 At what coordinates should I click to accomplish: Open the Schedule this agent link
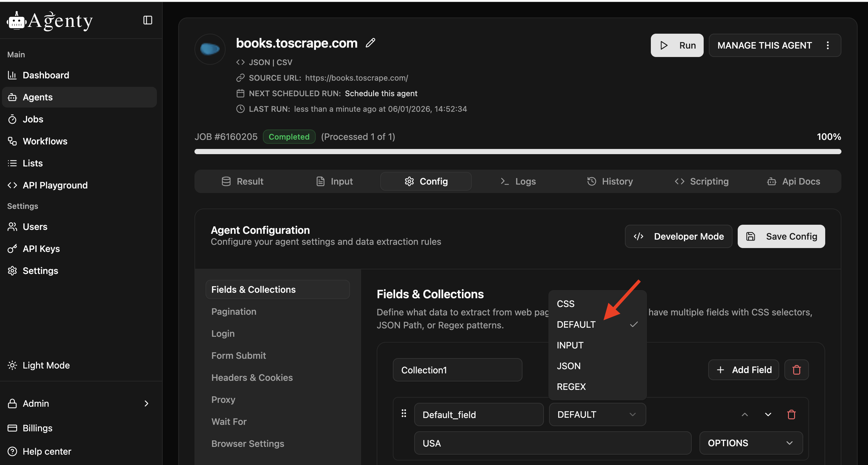[x=381, y=93]
